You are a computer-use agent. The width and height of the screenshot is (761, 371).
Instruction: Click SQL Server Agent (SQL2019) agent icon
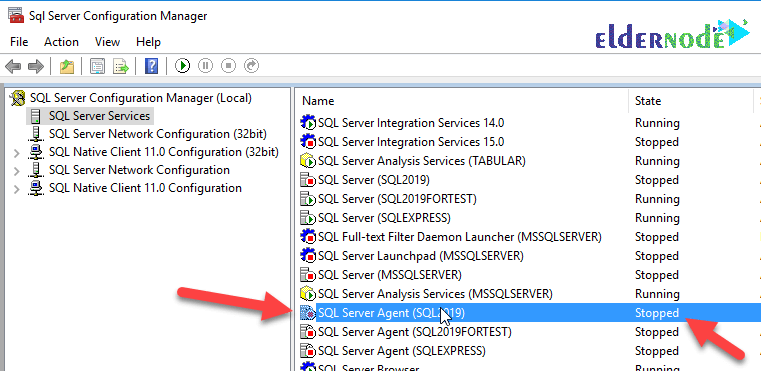tap(308, 313)
